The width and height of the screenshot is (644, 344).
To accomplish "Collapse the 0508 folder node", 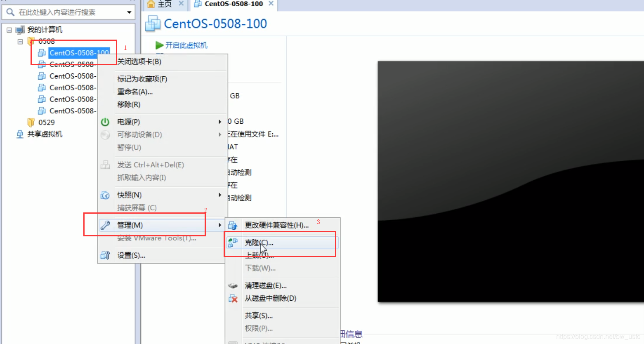I will click(x=20, y=41).
